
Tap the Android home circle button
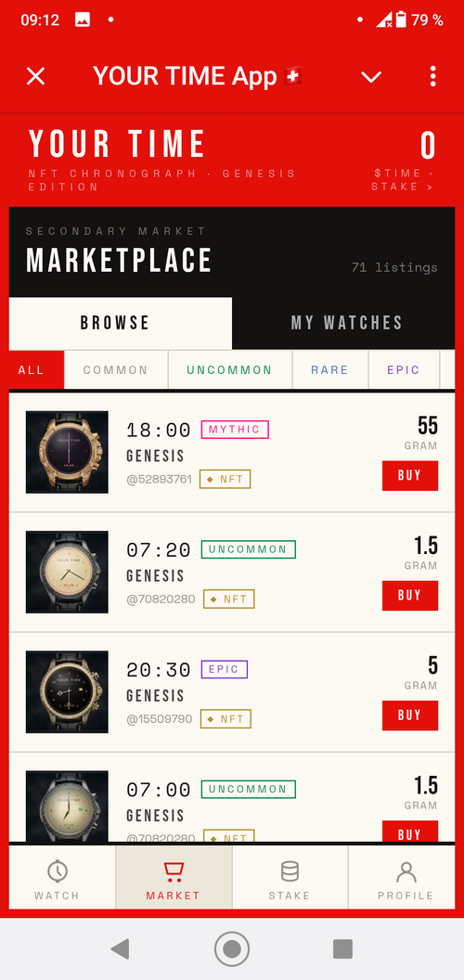pos(232,948)
